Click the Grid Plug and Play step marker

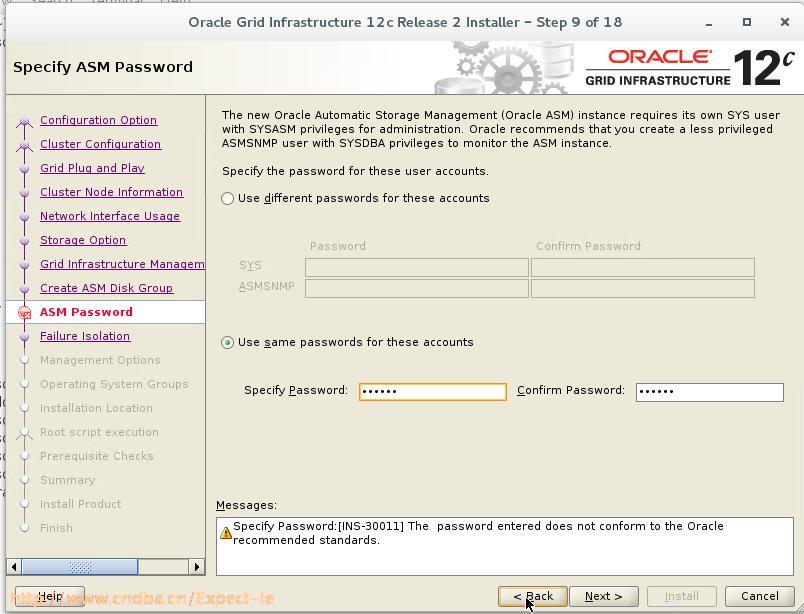tap(24, 169)
